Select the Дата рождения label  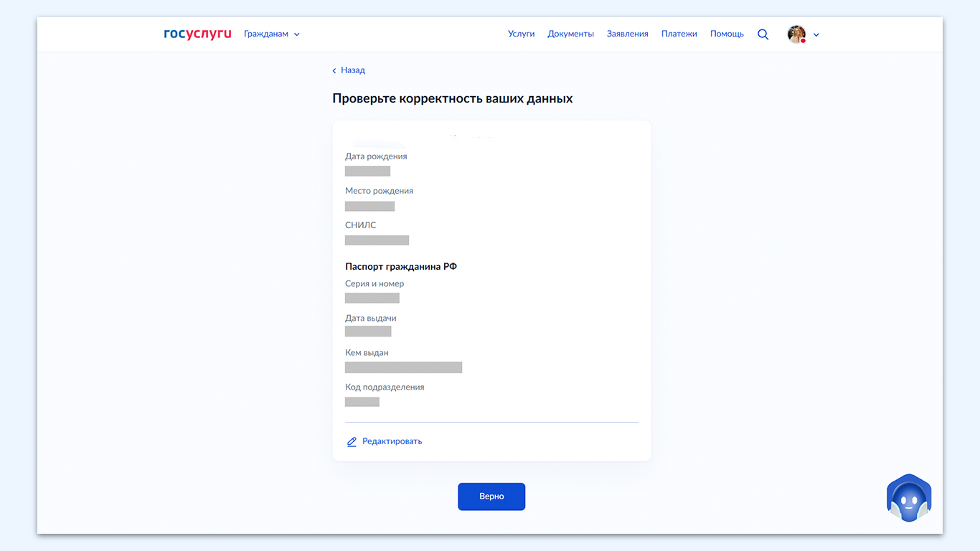point(376,156)
